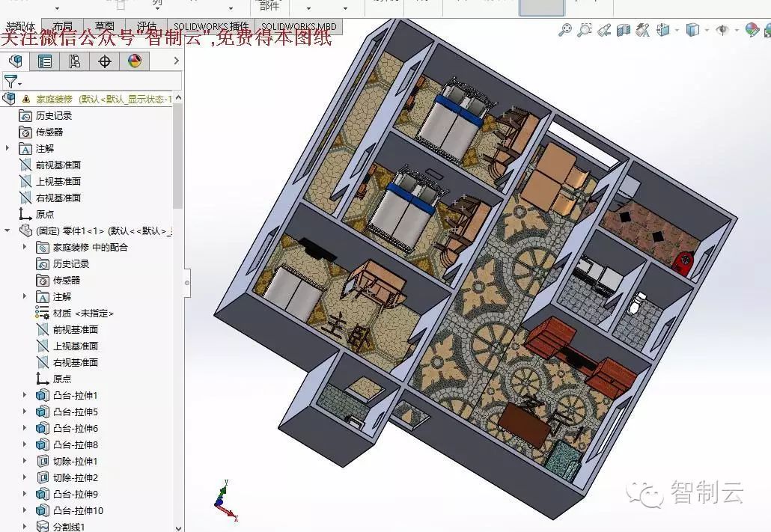Open the SOLIDWORKS MBD tab
The height and width of the screenshot is (532, 771).
(x=299, y=26)
